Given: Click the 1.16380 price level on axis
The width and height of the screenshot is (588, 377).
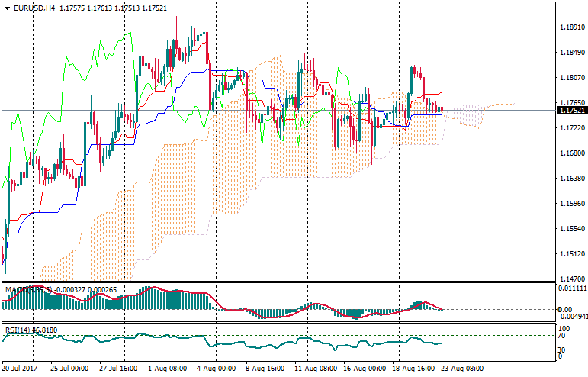Looking at the screenshot, I should (571, 178).
